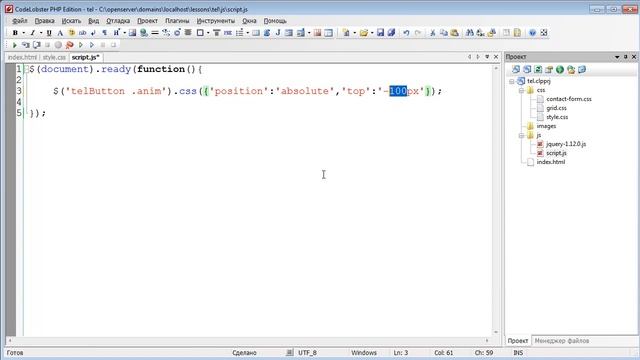Cut selection with the scissors icon

point(433,33)
